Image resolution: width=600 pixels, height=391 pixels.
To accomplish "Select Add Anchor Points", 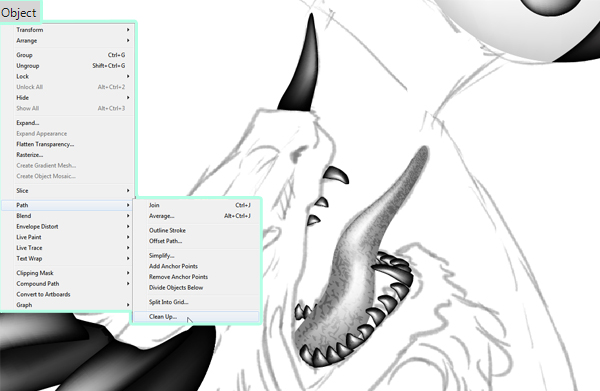I will coord(196,267).
